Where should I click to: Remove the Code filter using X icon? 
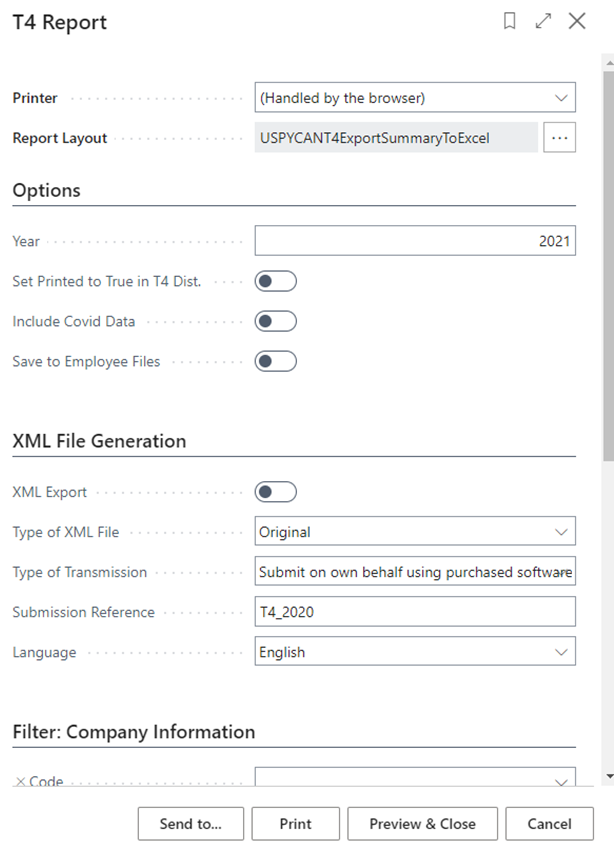pyautogui.click(x=20, y=781)
